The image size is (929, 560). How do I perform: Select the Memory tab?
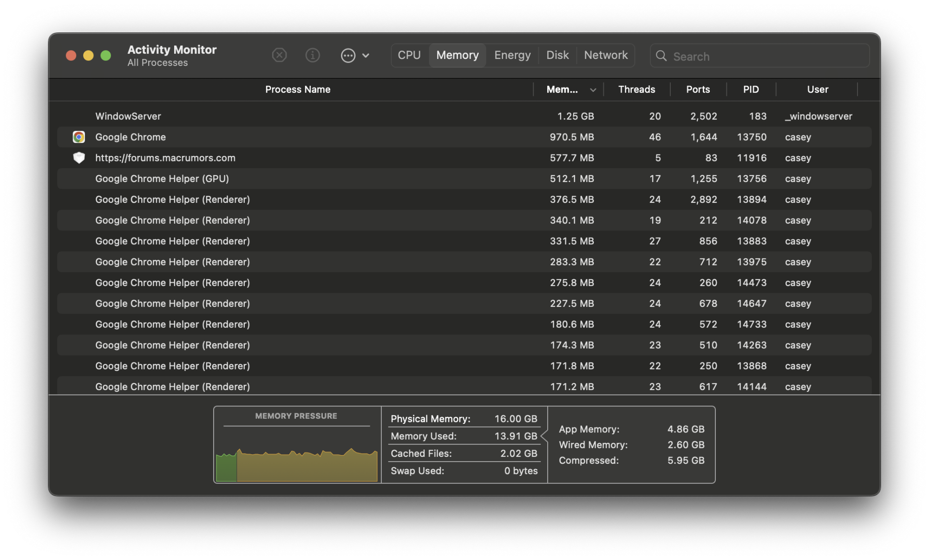458,55
